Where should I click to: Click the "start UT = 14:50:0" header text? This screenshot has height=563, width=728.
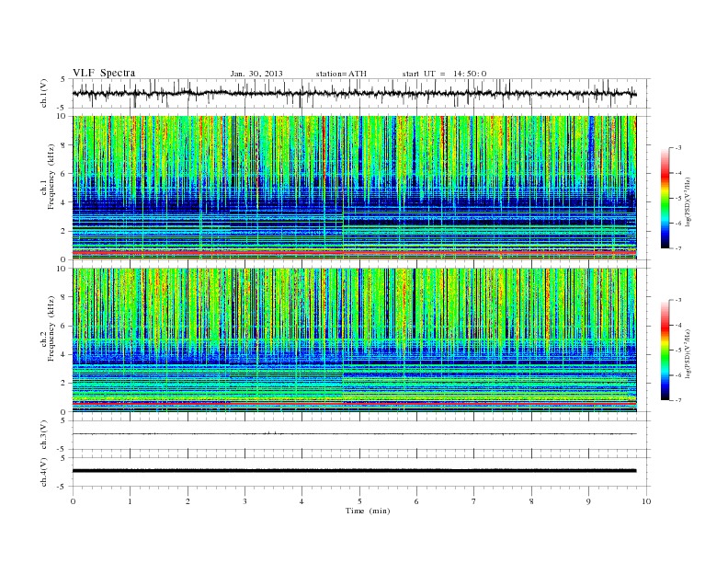444,74
